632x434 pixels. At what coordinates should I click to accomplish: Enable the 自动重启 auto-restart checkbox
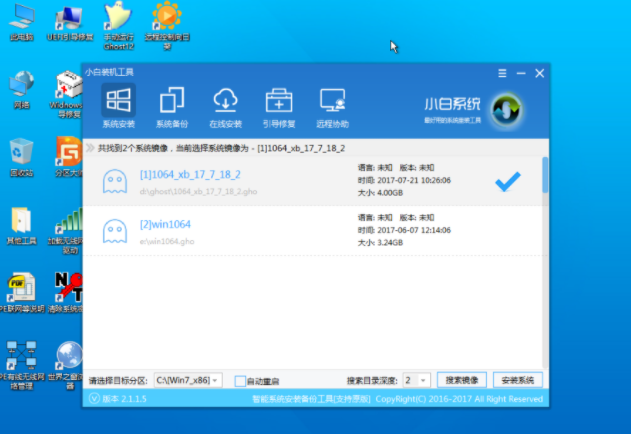[x=240, y=381]
